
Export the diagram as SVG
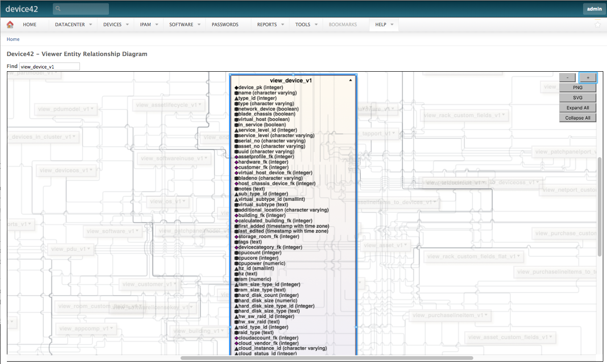coord(578,97)
